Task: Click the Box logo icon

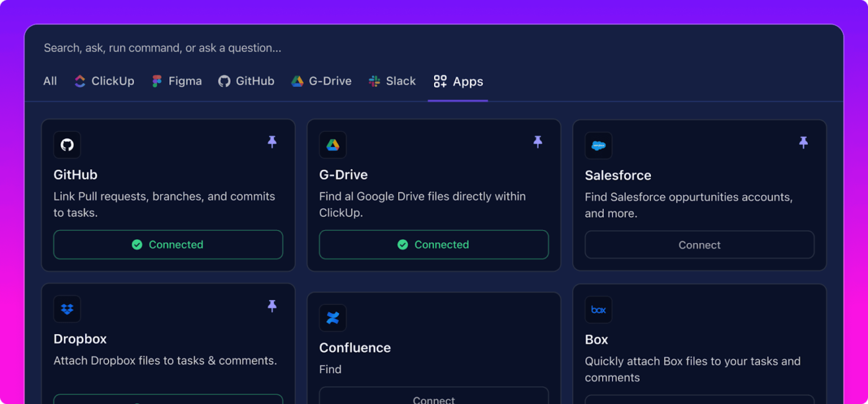Action: (x=598, y=309)
